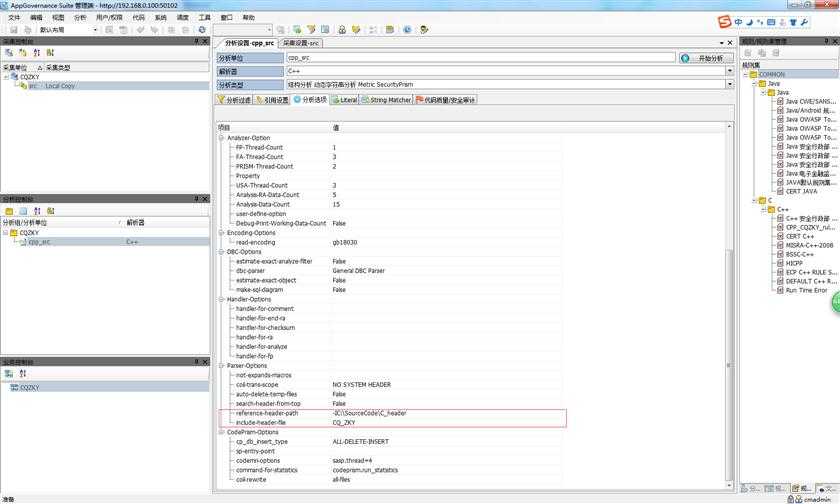840x504 pixels.
Task: Select CERT C++ rule set
Action: (x=800, y=236)
